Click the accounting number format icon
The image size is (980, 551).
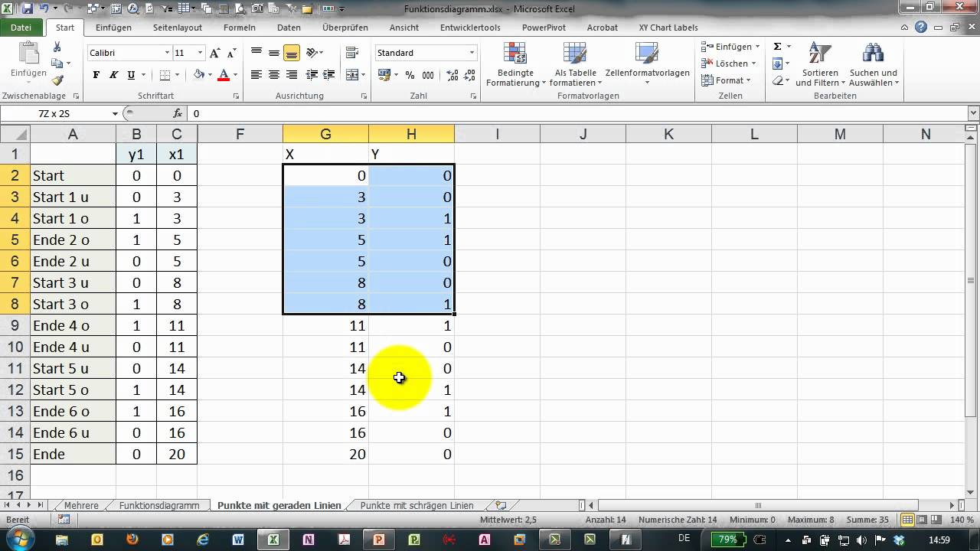pyautogui.click(x=384, y=75)
